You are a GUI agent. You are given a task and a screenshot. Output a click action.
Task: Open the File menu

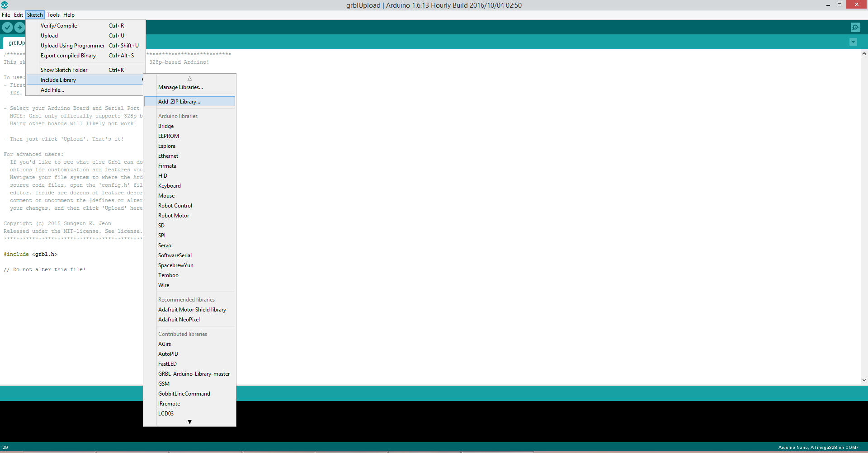[6, 15]
